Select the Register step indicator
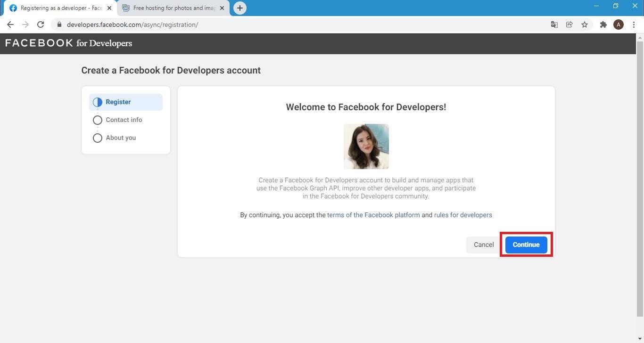 [118, 102]
